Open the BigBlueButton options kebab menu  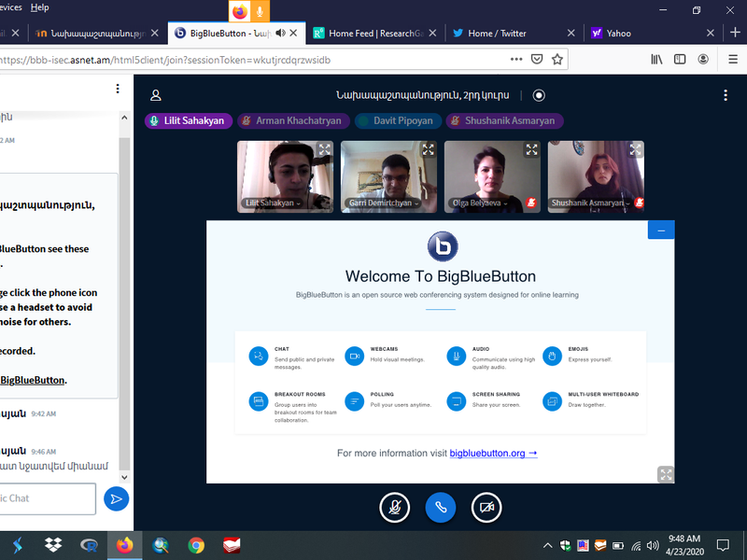[x=726, y=95]
